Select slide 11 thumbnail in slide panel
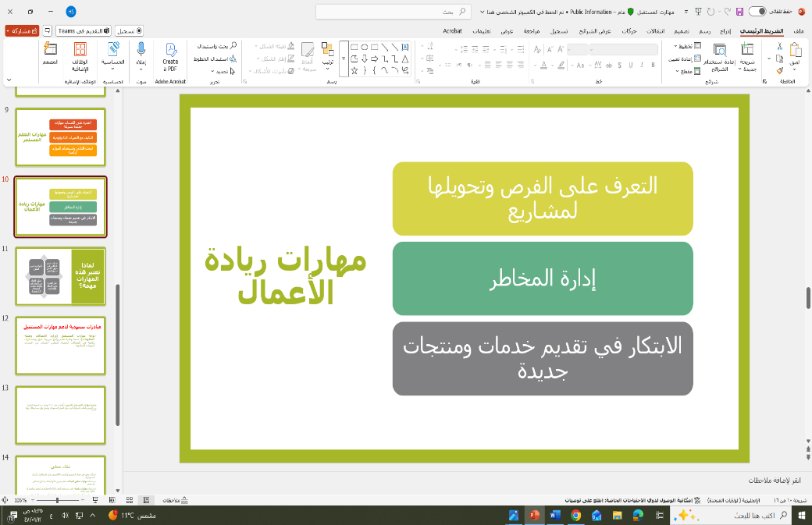This screenshot has width=812, height=525. point(60,275)
